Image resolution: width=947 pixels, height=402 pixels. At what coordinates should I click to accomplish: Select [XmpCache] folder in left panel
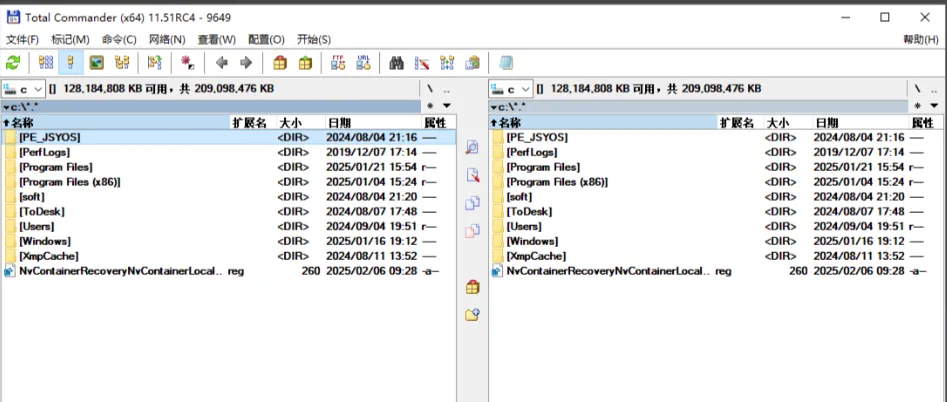[228, 256]
